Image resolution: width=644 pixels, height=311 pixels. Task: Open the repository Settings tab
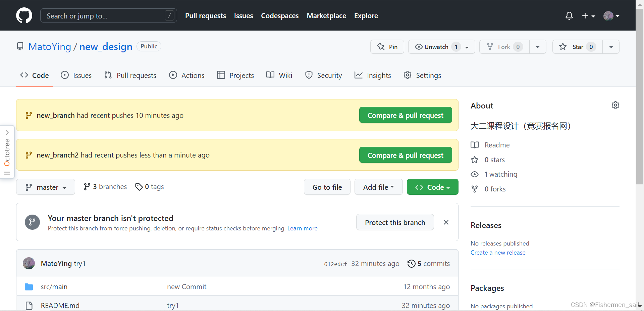(x=422, y=75)
